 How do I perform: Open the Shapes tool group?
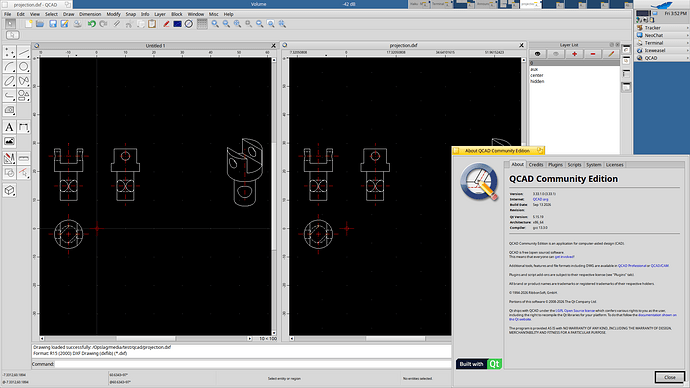click(x=24, y=95)
